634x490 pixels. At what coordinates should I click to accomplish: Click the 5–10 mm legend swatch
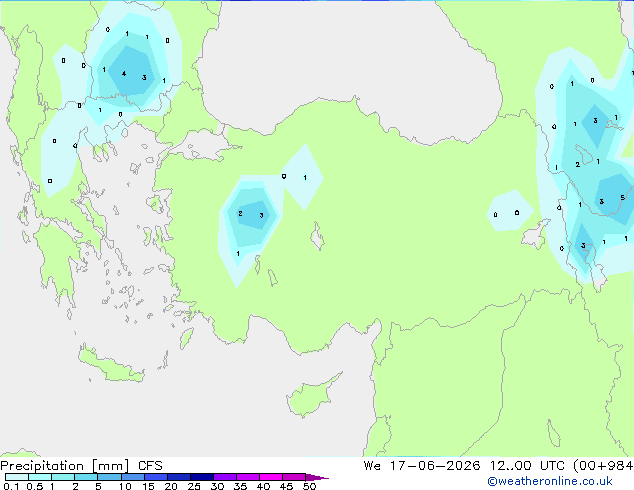tap(110, 477)
